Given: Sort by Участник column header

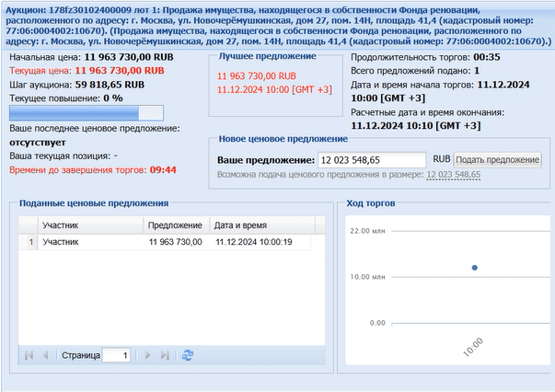Looking at the screenshot, I should (90, 225).
